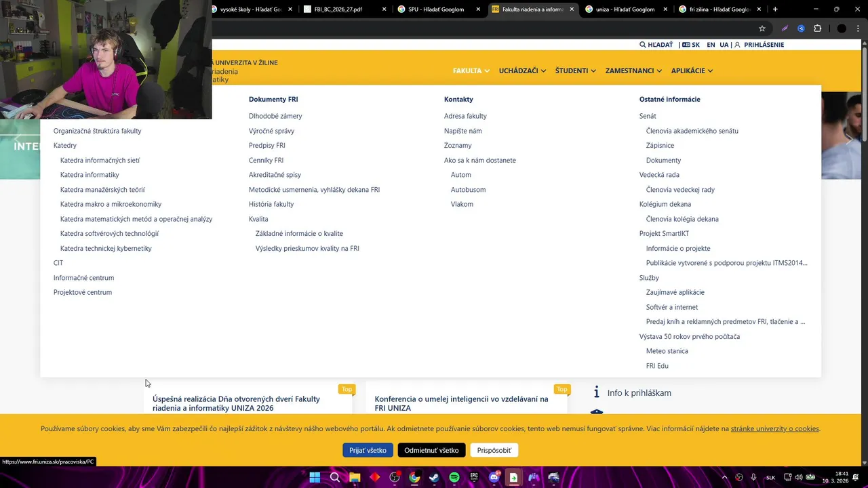
Task: Click the SLK keyboard language indicator
Action: [770, 477]
